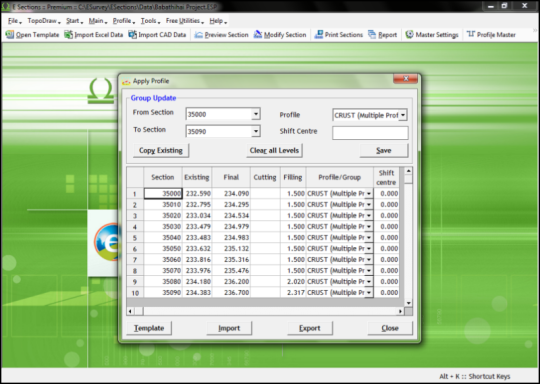Click the Import CAD Data icon
This screenshot has height=384, width=540.
133,34
